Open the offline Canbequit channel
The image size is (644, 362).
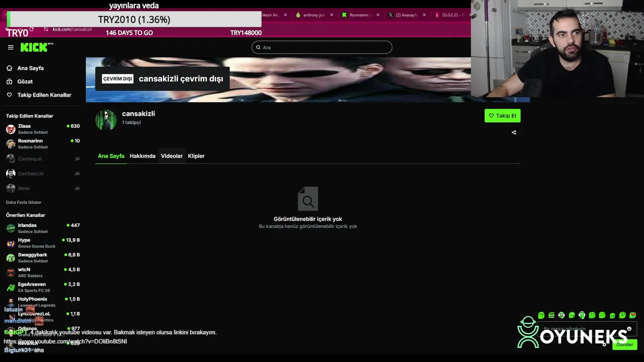[43, 159]
